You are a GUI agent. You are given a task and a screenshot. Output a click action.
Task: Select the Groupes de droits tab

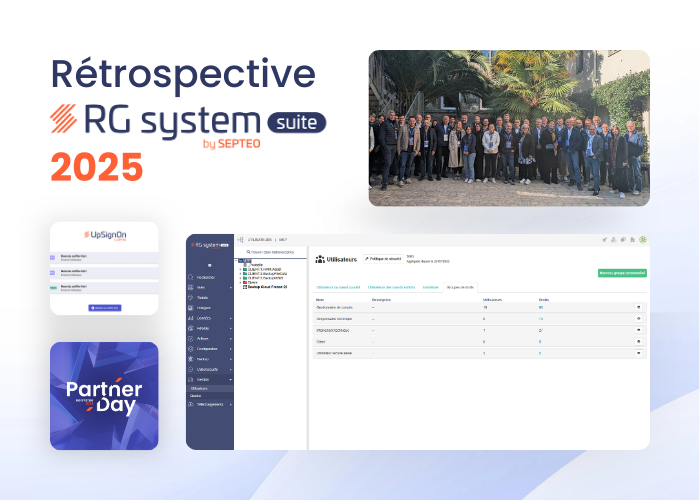(460, 288)
